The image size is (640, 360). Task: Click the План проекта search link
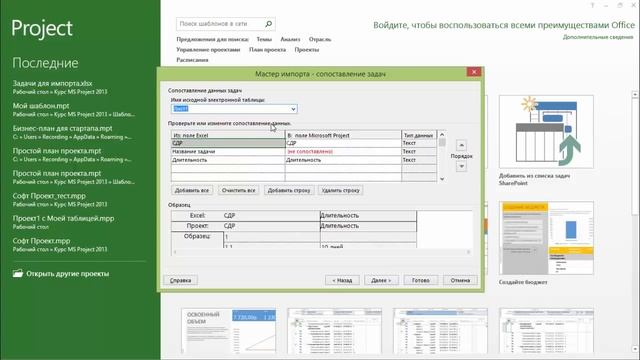267,49
